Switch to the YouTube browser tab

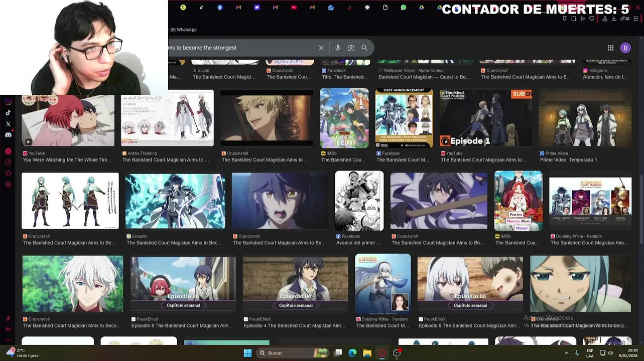pos(294,8)
